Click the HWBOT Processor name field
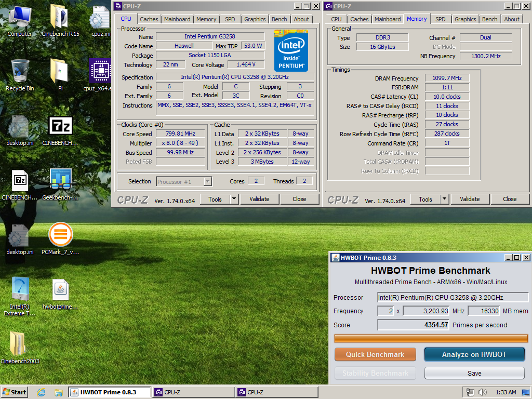Screen dimensions: 532x399 (453, 298)
